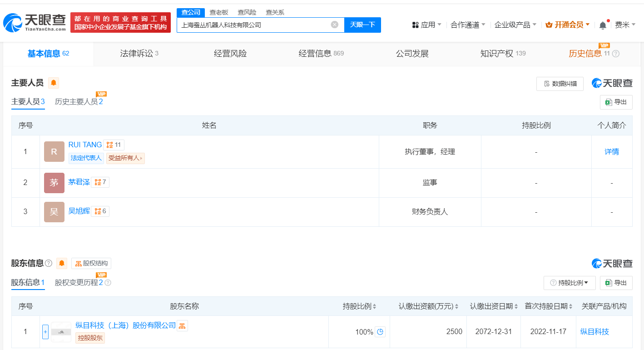Expand the shareholder row with the plus button
The height and width of the screenshot is (350, 644).
pos(45,332)
